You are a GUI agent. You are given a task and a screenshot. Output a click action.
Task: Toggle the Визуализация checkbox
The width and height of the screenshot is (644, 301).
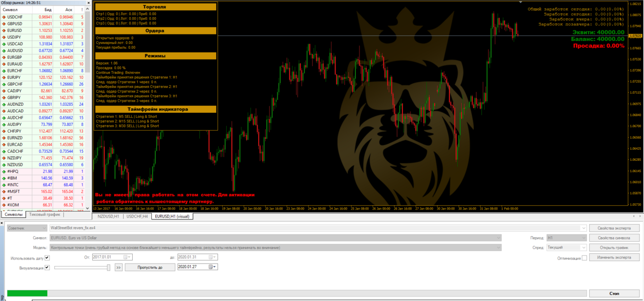tap(47, 268)
